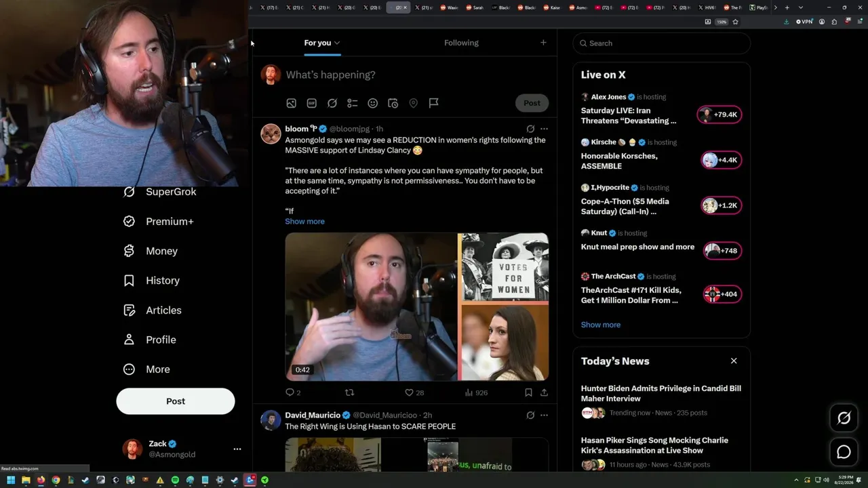Open Money in the sidebar
The height and width of the screenshot is (488, 868).
coord(151,251)
